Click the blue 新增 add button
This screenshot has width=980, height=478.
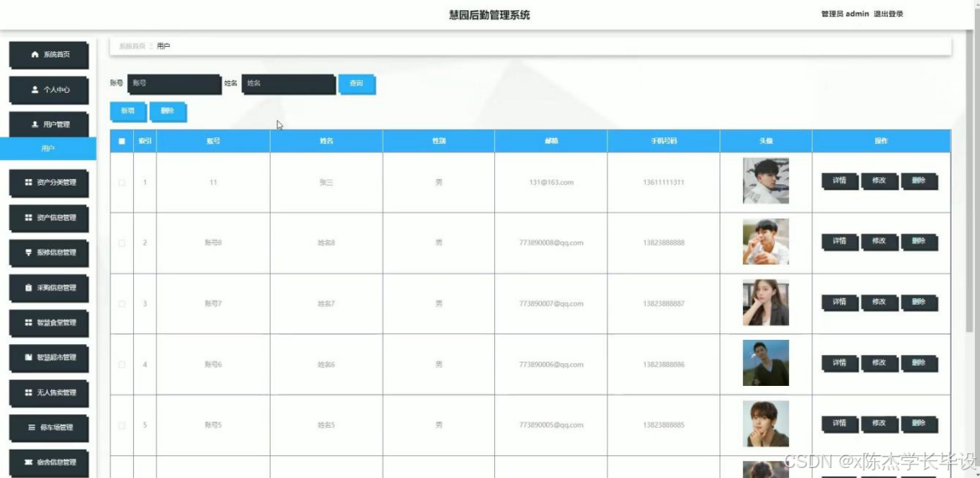pos(128,111)
